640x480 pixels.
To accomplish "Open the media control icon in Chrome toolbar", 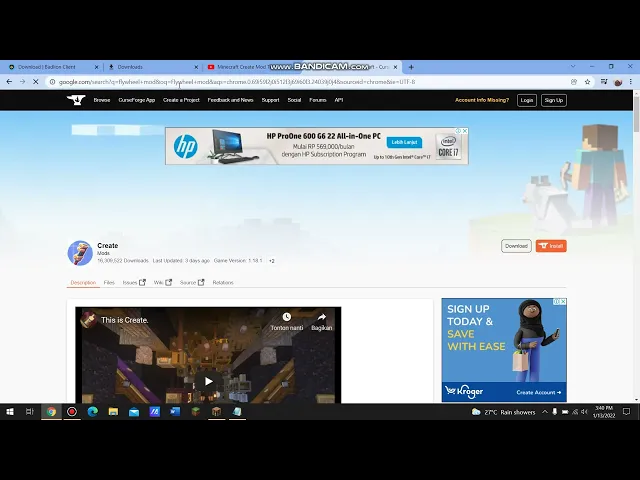I will [x=604, y=82].
